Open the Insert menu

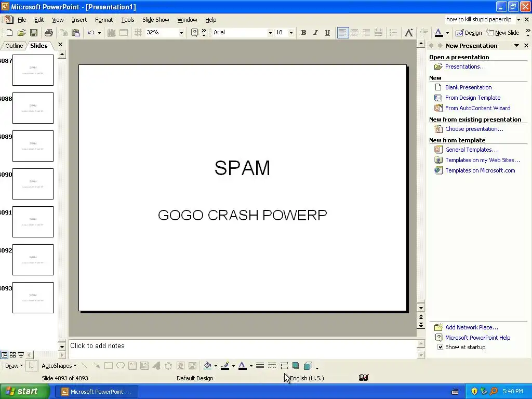pyautogui.click(x=79, y=20)
